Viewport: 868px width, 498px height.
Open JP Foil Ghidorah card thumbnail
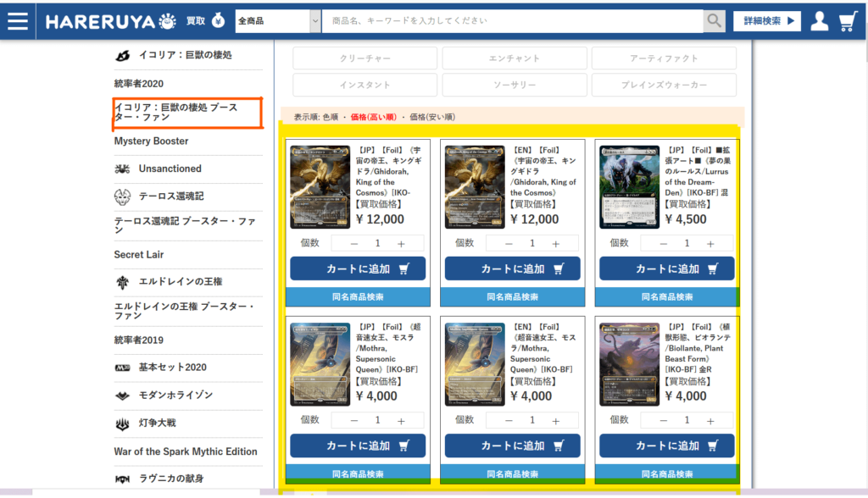[x=320, y=187]
